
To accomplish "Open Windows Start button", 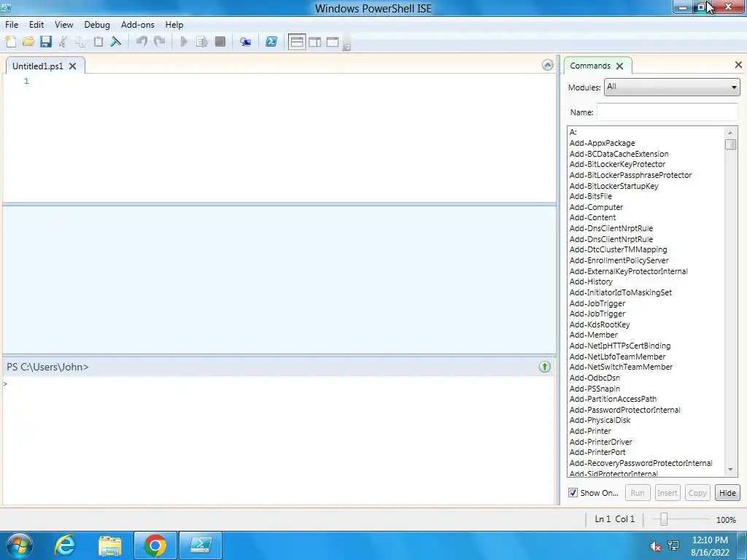I will click(x=20, y=545).
